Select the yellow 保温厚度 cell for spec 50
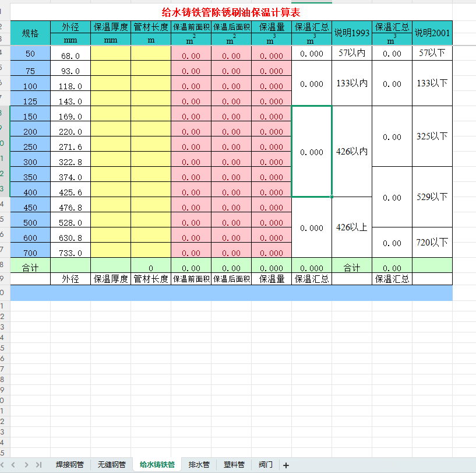476x473 pixels. click(x=111, y=54)
